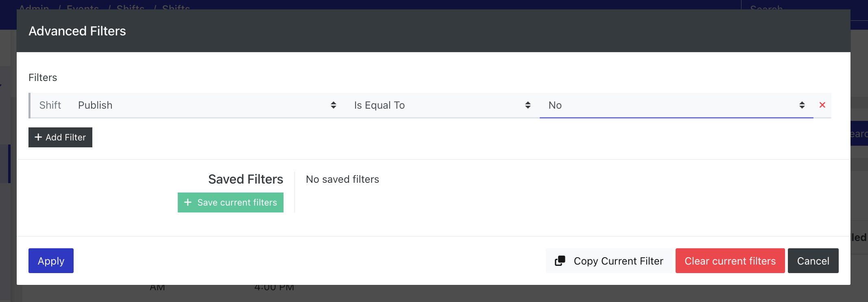Save current filters

(x=231, y=202)
